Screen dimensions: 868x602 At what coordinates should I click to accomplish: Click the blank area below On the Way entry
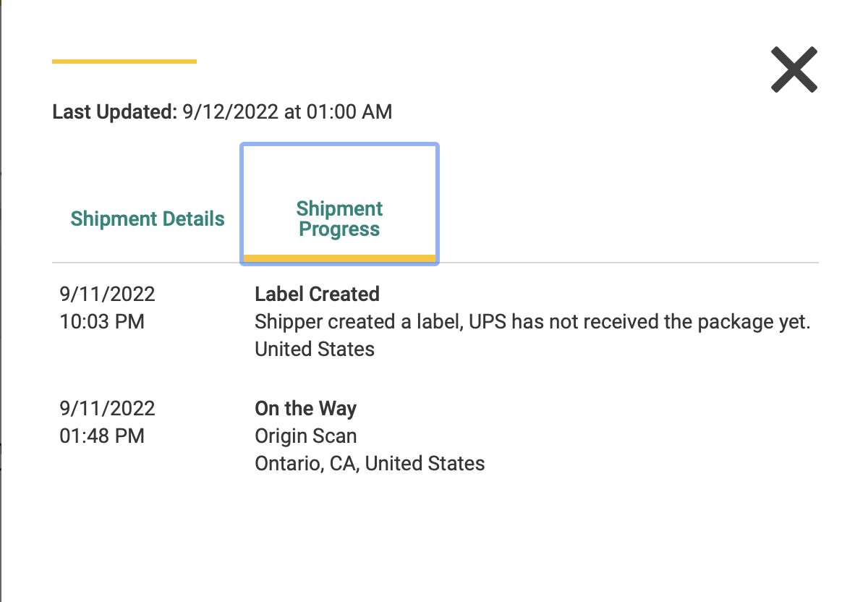(434, 535)
